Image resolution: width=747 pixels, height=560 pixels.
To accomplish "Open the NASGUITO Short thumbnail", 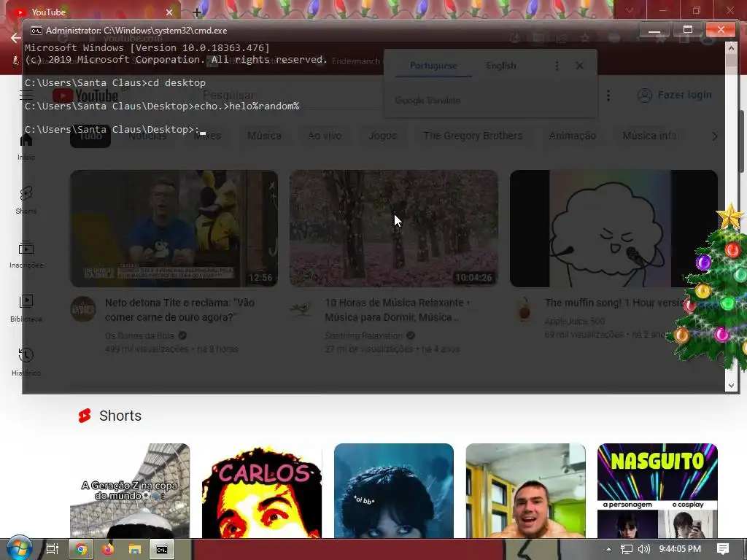I will 657,491.
